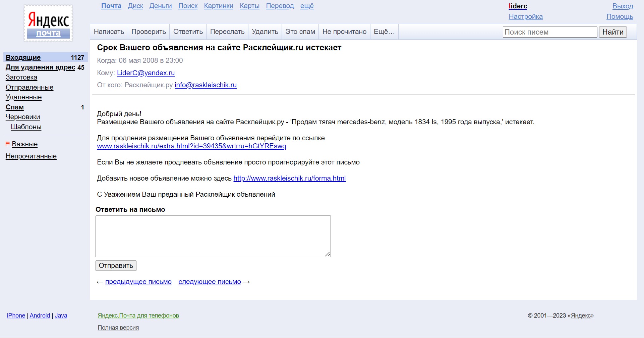Click Проверить to check mail

tap(149, 32)
